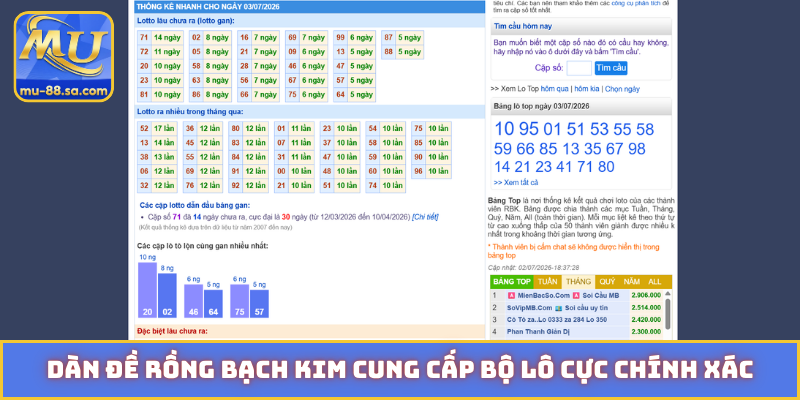This screenshot has height=400, width=800.
Task: Click the 6 ng bar for number 46
Action: [193, 301]
